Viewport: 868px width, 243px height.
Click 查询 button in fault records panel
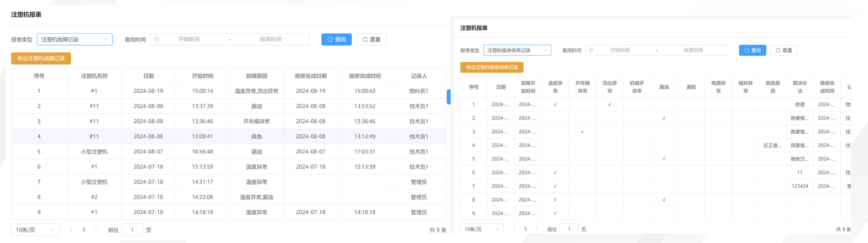coord(336,39)
